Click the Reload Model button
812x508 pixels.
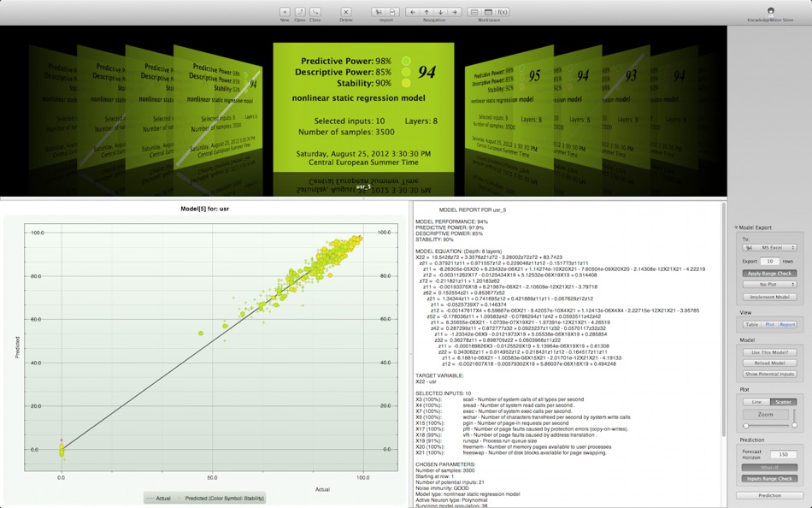(x=769, y=363)
